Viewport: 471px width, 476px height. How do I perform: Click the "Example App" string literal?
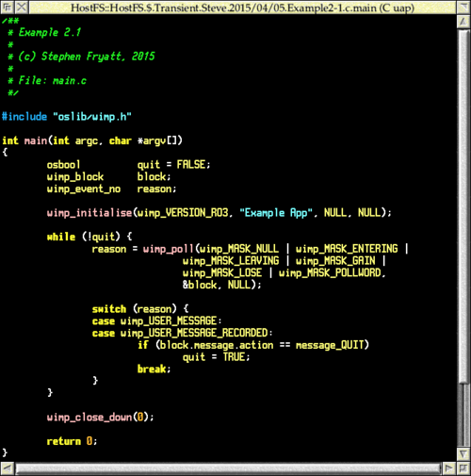point(276,213)
